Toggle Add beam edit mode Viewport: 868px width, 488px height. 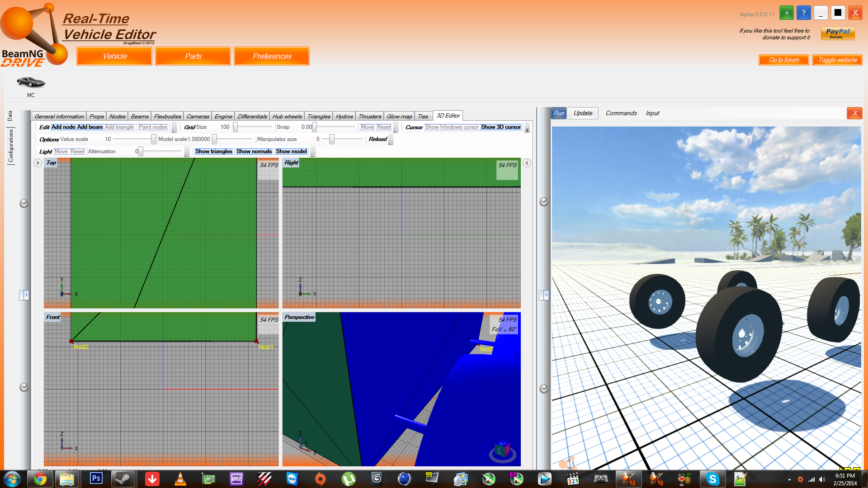point(90,127)
